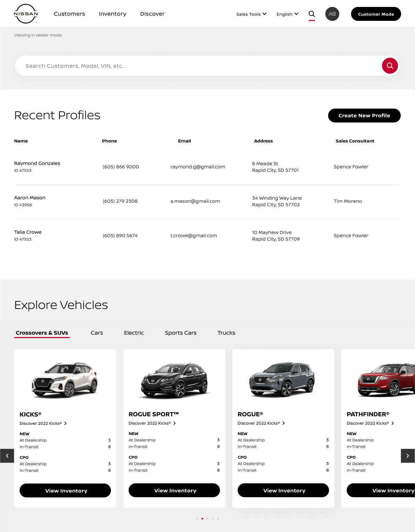This screenshot has width=415, height=532.
Task: View Inventory for Rogue Sport
Action: pyautogui.click(x=174, y=490)
